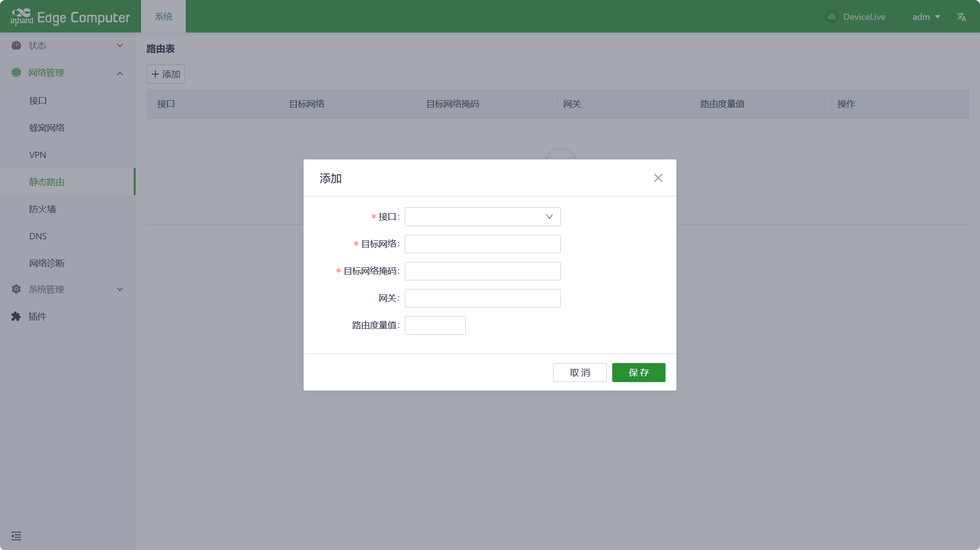
Task: Click the 操作 column header
Action: [846, 104]
